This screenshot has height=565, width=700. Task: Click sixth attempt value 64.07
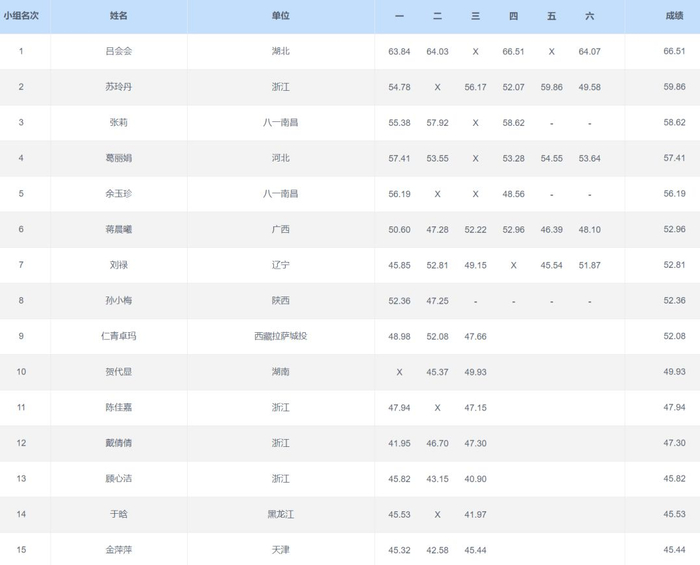coord(589,51)
